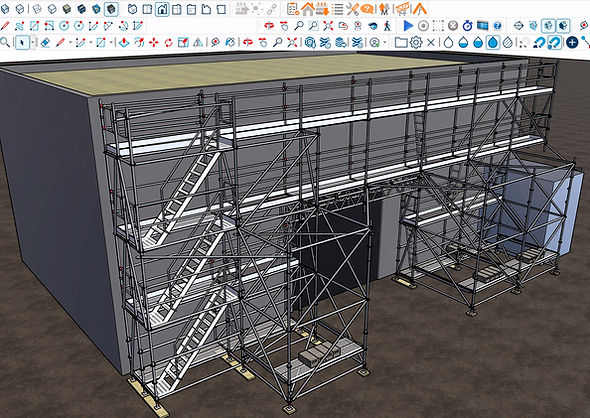Image resolution: width=590 pixels, height=418 pixels.
Task: Open the dropdown next to the pencil Line tool
Action: pyautogui.click(x=70, y=43)
